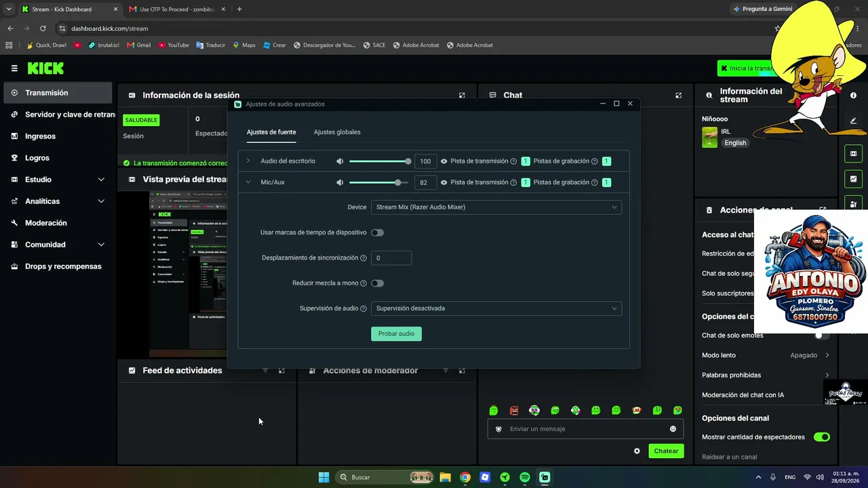Open Supervisión de audio dropdown

496,308
